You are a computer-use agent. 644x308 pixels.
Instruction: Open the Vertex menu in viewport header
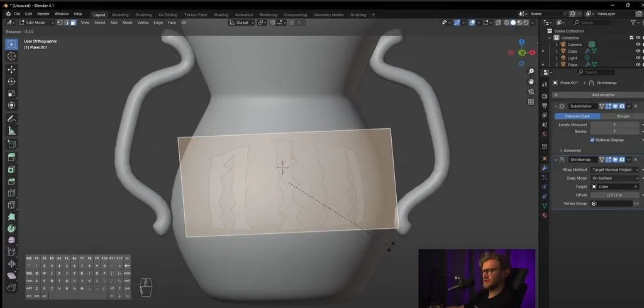[x=143, y=23]
